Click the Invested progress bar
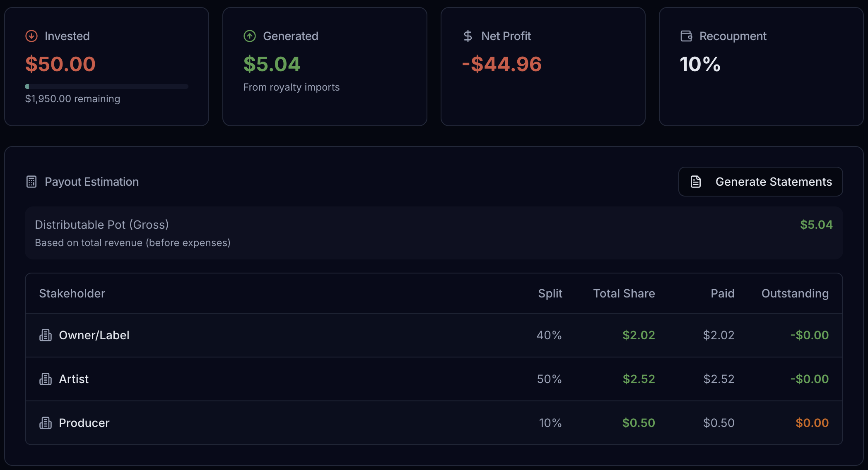The width and height of the screenshot is (868, 470). [106, 86]
